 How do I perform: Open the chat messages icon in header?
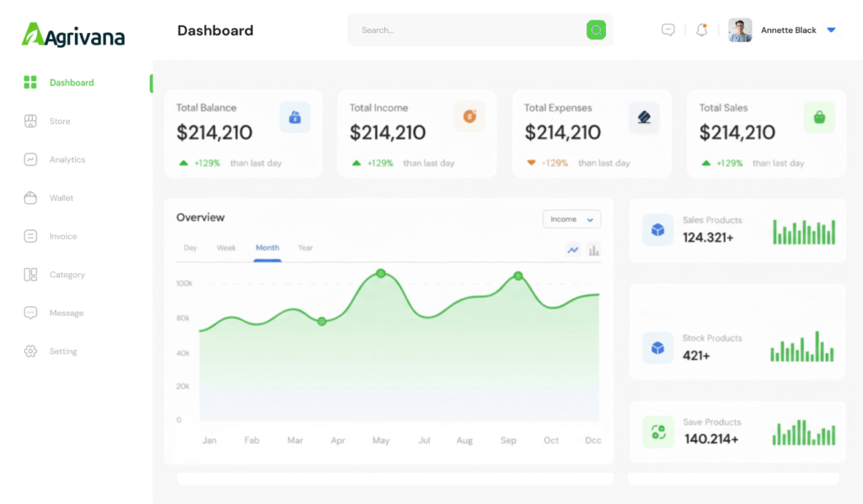click(x=668, y=30)
